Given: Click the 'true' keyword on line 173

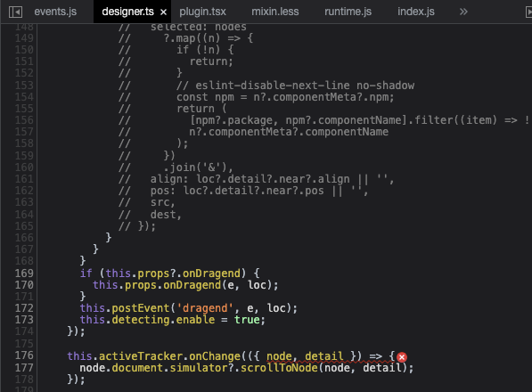Looking at the screenshot, I should coord(247,320).
